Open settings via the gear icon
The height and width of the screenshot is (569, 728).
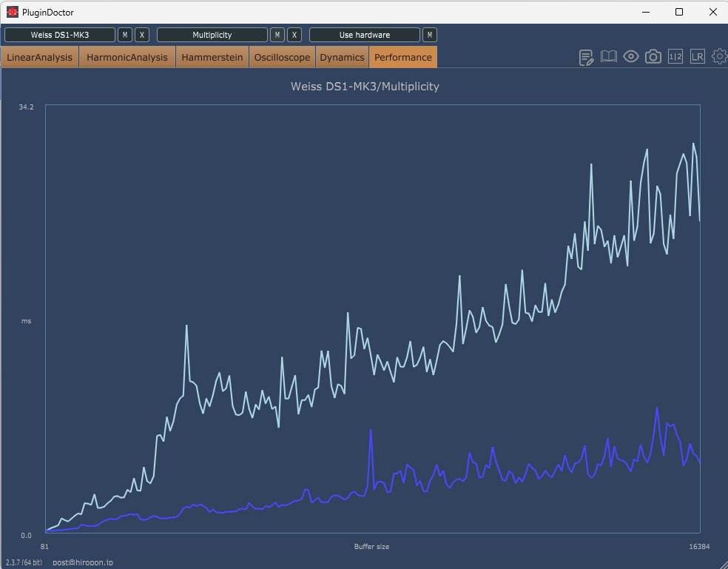click(720, 57)
